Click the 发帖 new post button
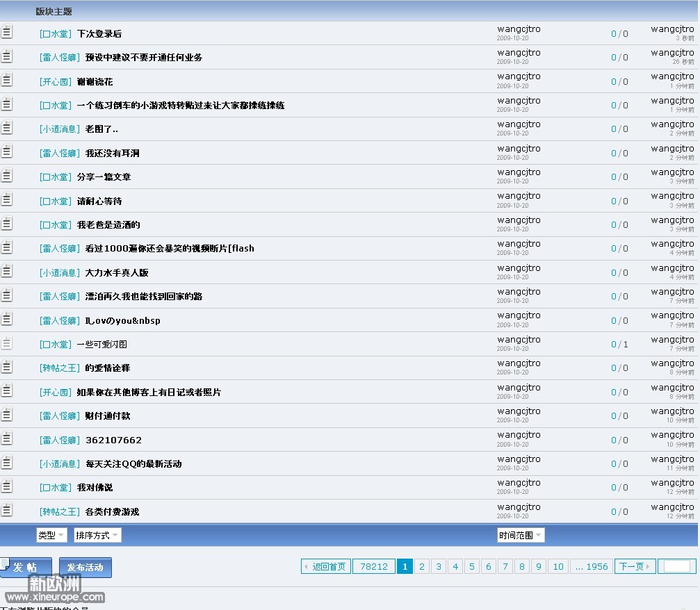 pyautogui.click(x=26, y=567)
